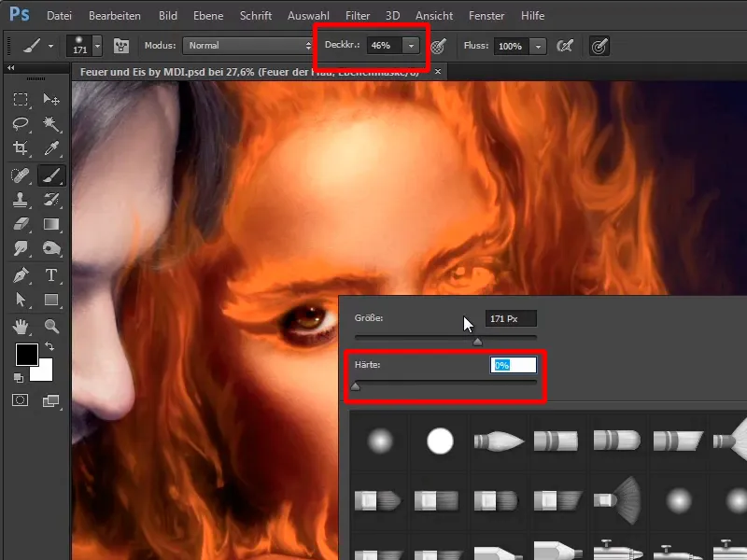Open brush preset picker dropdown

[x=98, y=46]
